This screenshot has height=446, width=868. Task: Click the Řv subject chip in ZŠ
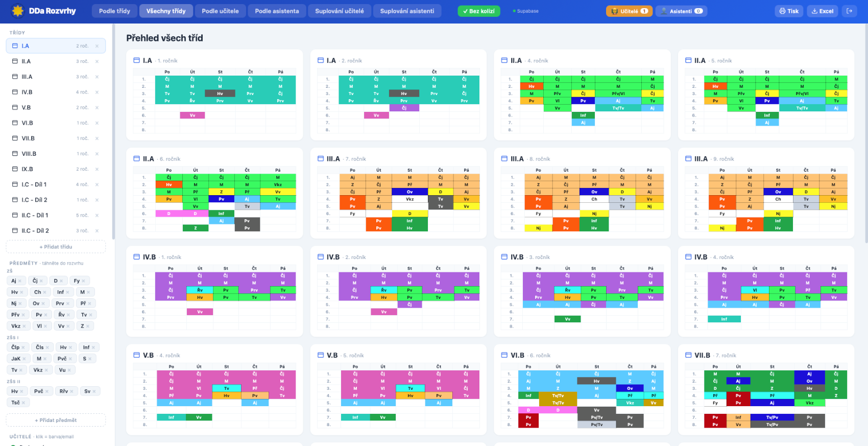(64, 315)
